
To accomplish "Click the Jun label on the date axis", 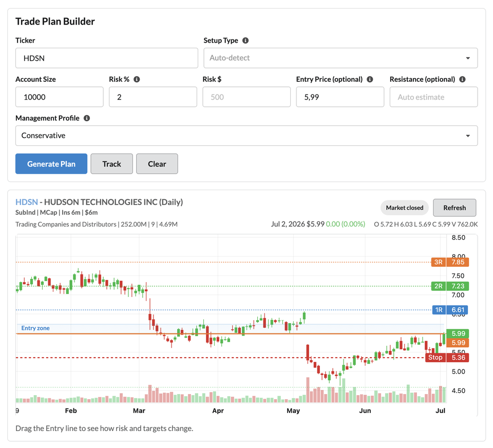I will 365,410.
